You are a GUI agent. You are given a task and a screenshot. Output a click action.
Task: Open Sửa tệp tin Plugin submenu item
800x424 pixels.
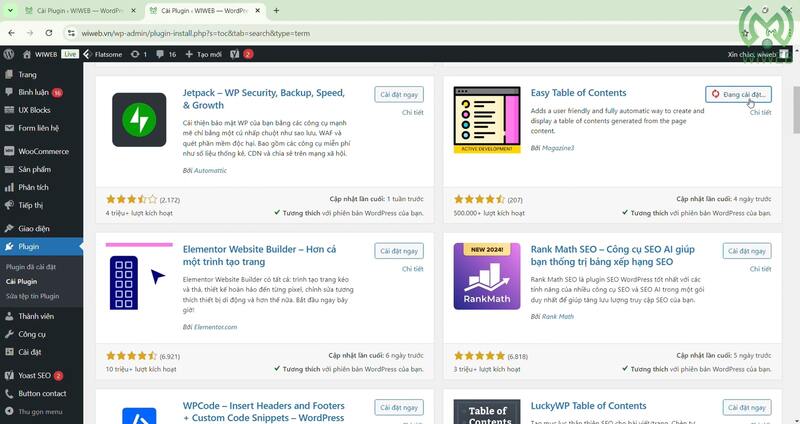click(33, 296)
